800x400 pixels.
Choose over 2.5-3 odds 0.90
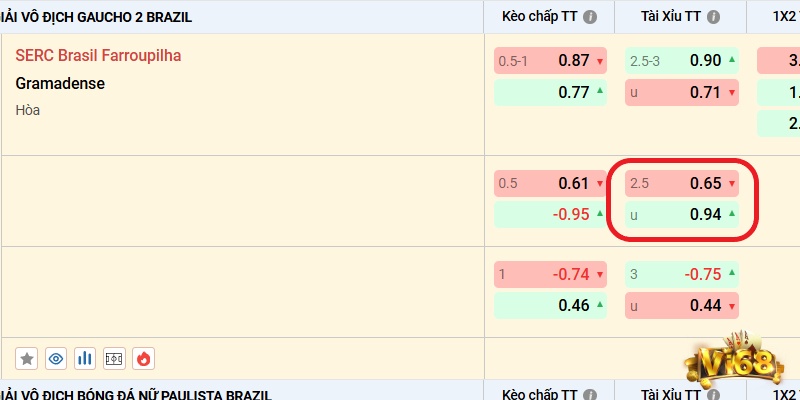pos(682,61)
